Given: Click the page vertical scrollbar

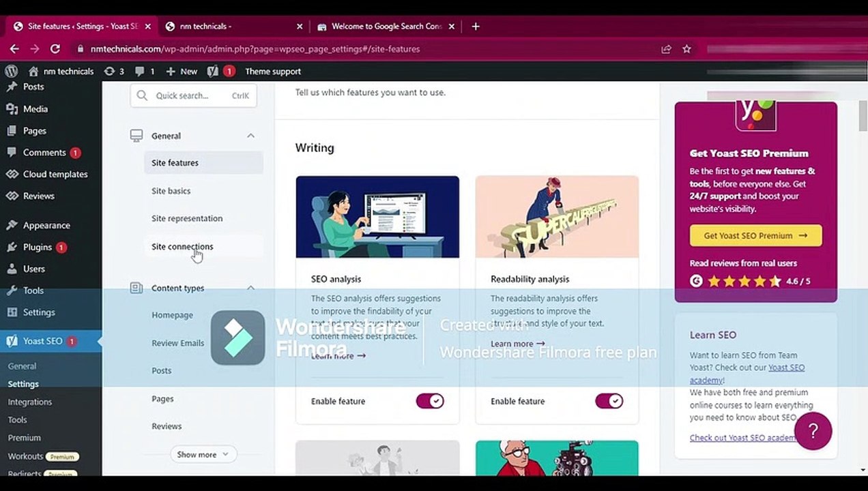Looking at the screenshot, I should pyautogui.click(x=863, y=116).
